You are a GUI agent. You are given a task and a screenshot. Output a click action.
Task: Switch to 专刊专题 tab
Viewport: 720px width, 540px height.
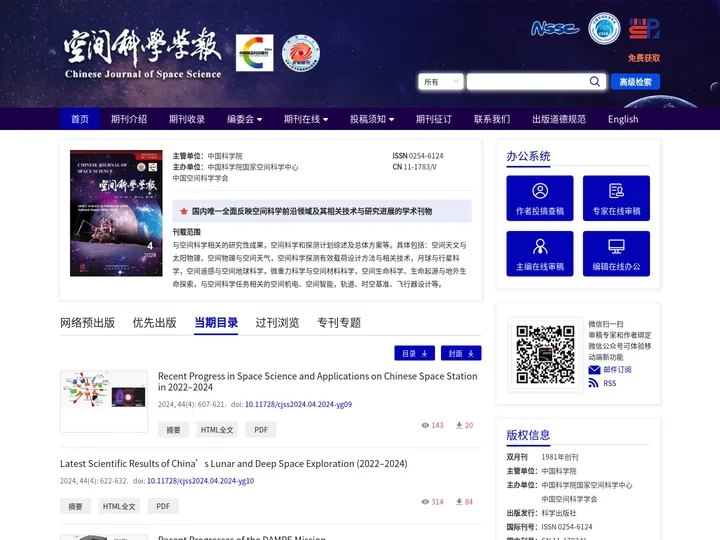coord(339,322)
